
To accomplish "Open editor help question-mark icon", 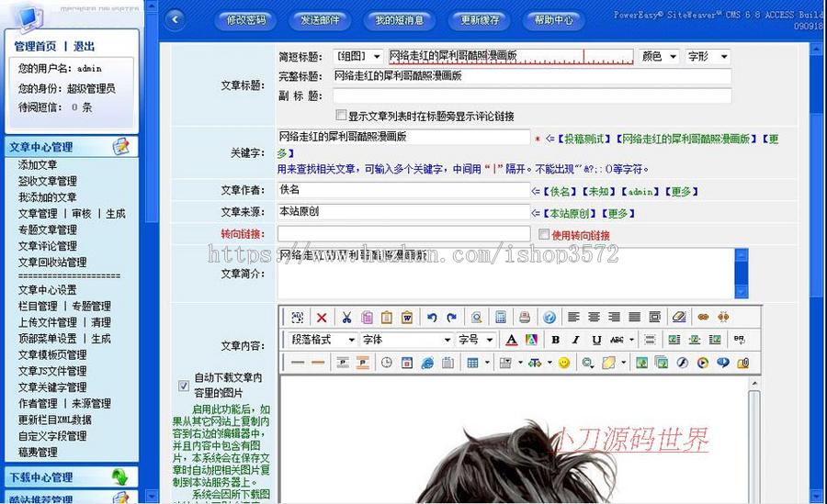I will point(549,318).
